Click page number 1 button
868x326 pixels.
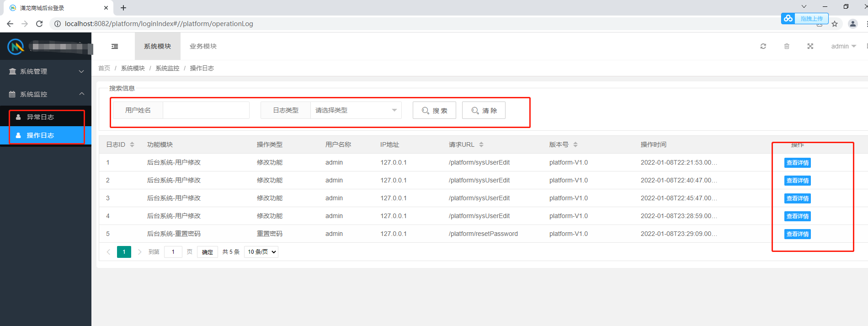click(x=124, y=252)
